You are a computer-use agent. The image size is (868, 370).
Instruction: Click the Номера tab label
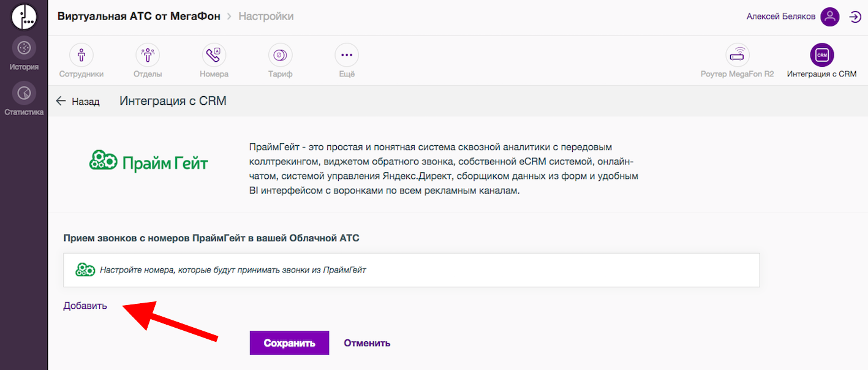point(214,74)
